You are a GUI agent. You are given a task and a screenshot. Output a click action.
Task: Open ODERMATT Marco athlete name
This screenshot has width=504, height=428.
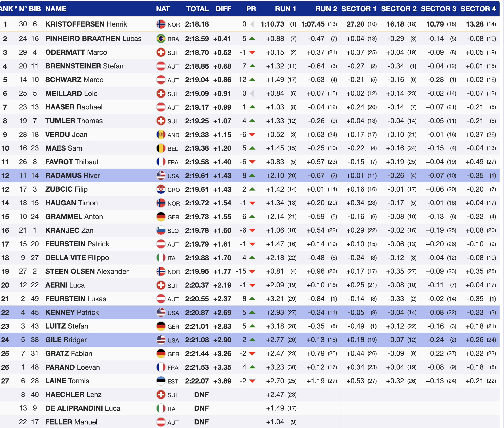point(76,53)
